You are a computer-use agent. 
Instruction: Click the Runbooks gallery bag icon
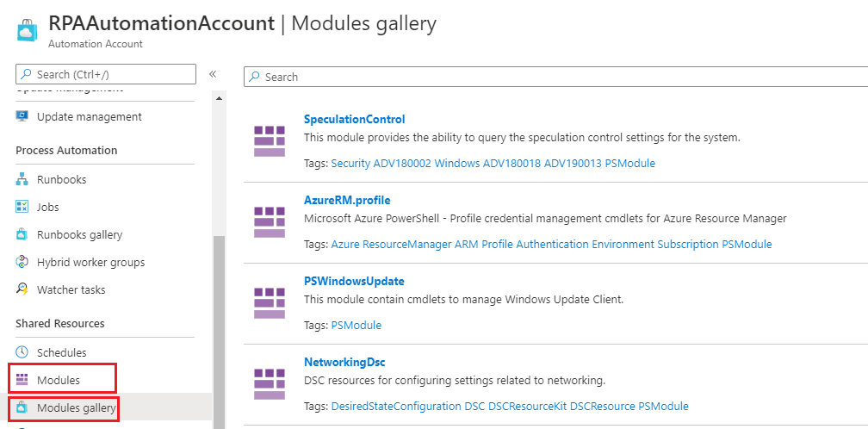pyautogui.click(x=22, y=234)
